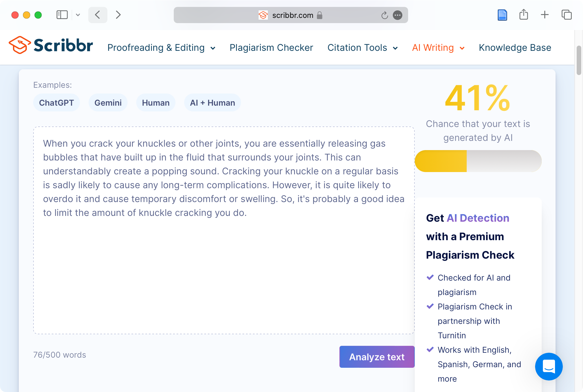Click the AI probability progress bar
The width and height of the screenshot is (583, 392).
[478, 161]
